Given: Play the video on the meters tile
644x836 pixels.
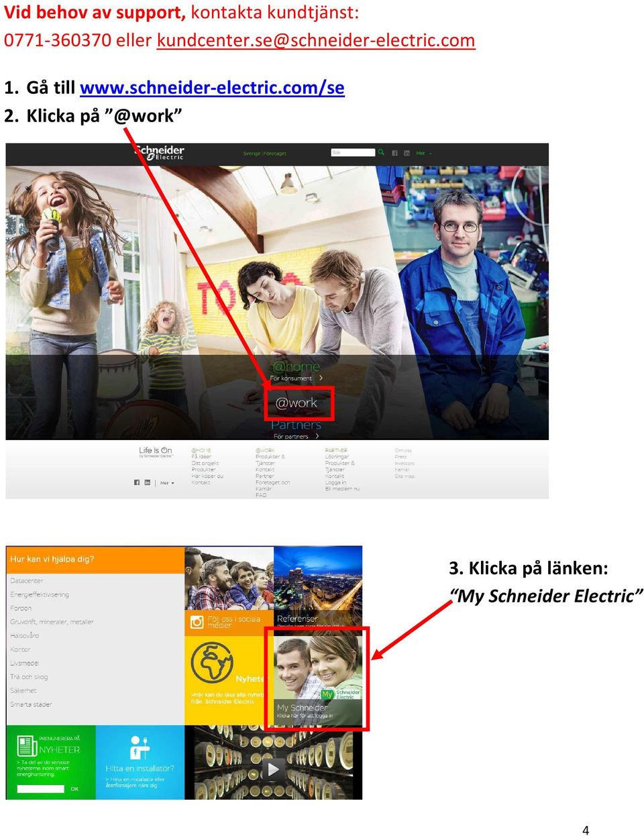Looking at the screenshot, I should pos(273,769).
